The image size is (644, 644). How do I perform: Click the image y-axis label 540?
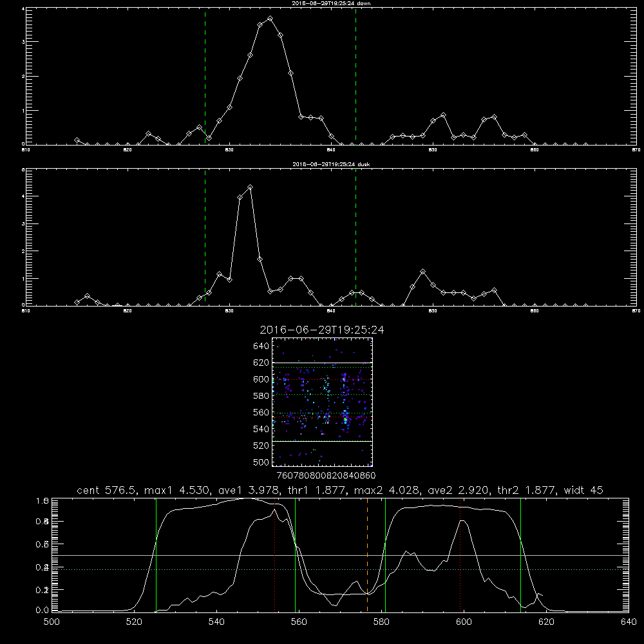(x=261, y=429)
